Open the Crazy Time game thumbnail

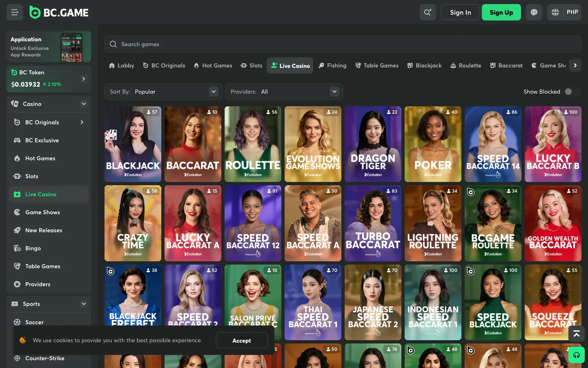[x=133, y=223]
